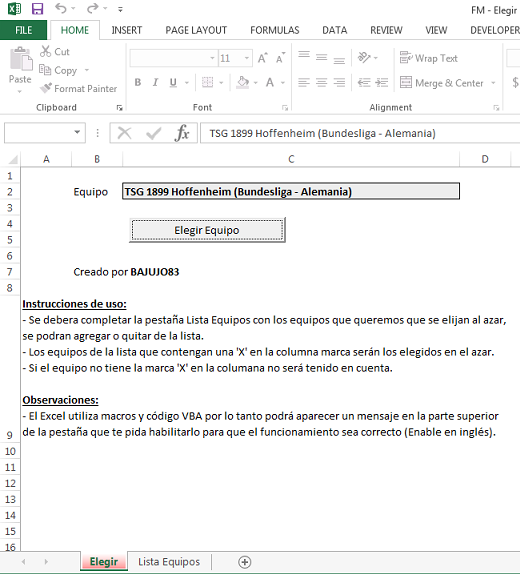Toggle Italic formatting
The width and height of the screenshot is (520, 574).
tap(155, 82)
